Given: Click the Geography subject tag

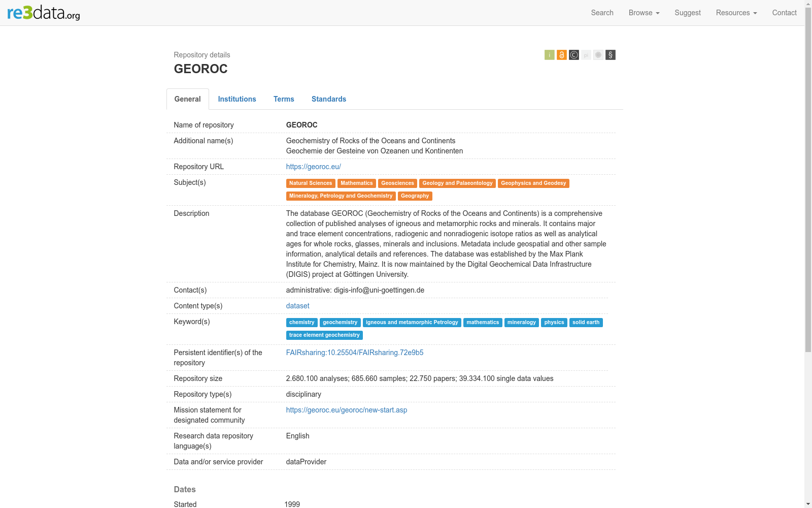Looking at the screenshot, I should pyautogui.click(x=415, y=196).
